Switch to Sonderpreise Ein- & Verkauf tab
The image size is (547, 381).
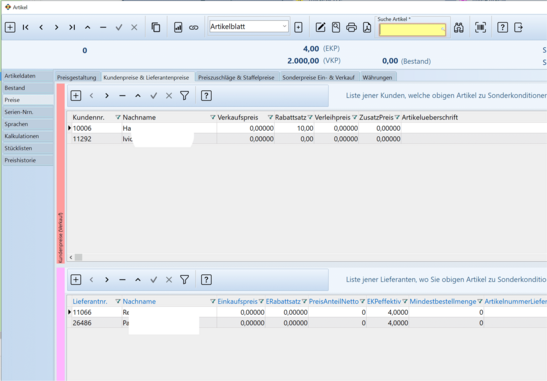tap(319, 77)
